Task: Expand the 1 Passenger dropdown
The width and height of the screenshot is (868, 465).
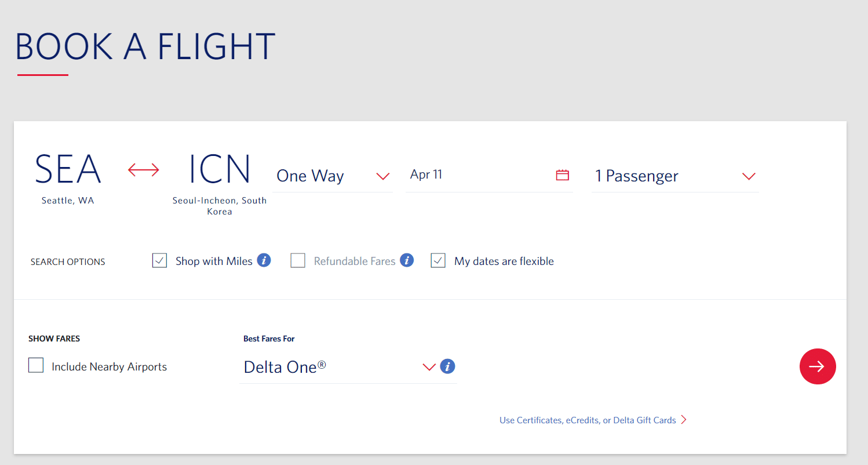Action: pyautogui.click(x=674, y=176)
